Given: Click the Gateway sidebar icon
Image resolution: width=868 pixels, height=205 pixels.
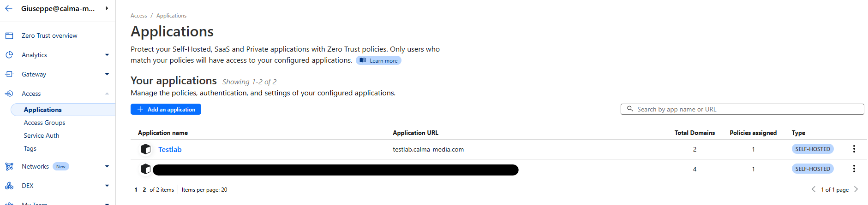Looking at the screenshot, I should point(9,74).
